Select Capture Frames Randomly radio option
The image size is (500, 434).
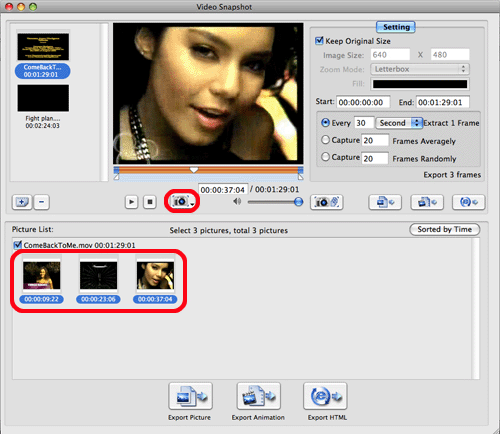(325, 157)
